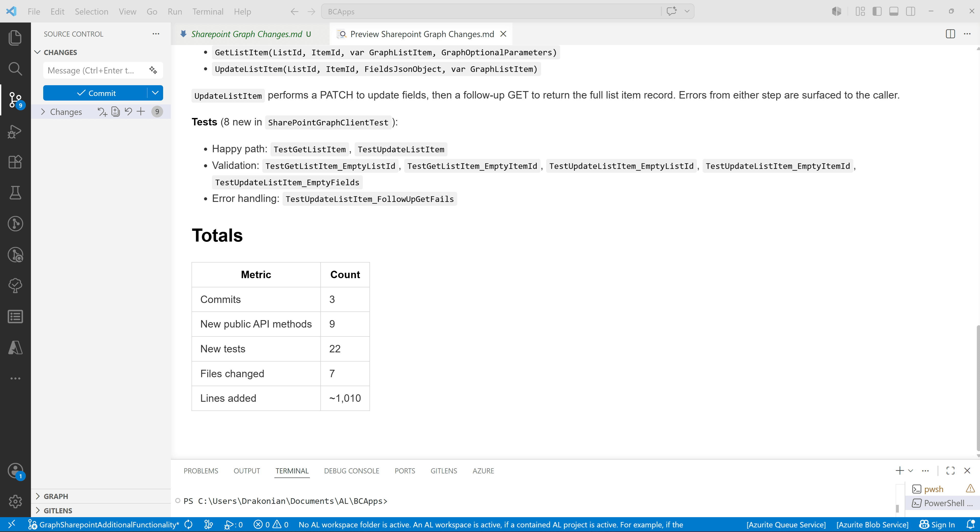This screenshot has width=980, height=532.
Task: Switch to the PROBLEMS panel tab
Action: (x=201, y=471)
